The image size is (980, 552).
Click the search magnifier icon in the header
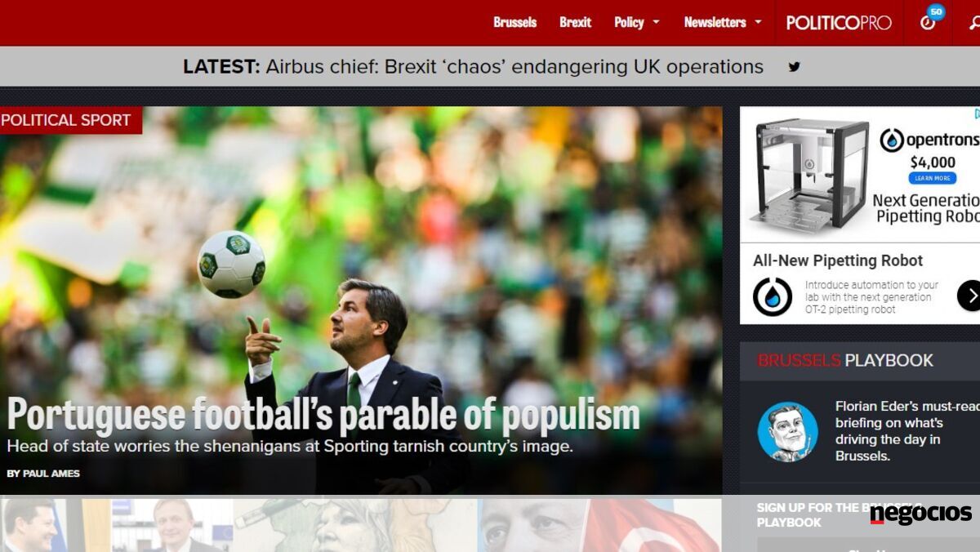click(x=973, y=23)
